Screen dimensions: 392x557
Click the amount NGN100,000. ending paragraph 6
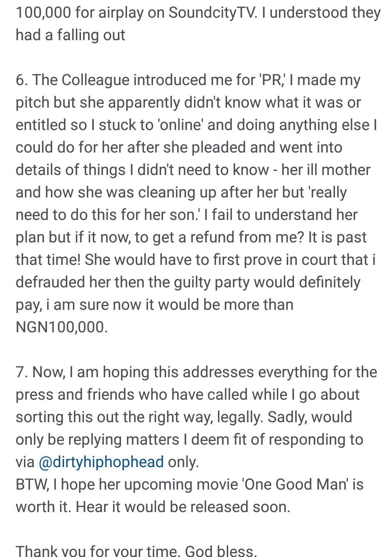61,327
